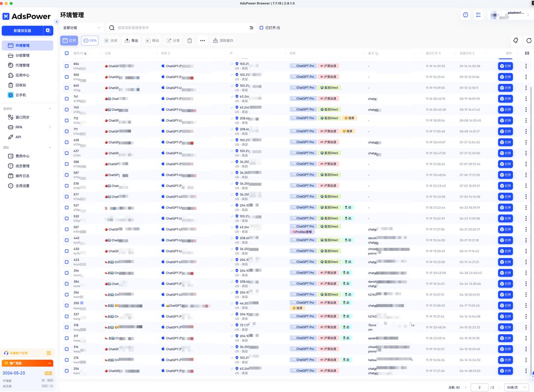
Task: Click the 清除缓存 clear cache toolbar item
Action: tap(223, 40)
